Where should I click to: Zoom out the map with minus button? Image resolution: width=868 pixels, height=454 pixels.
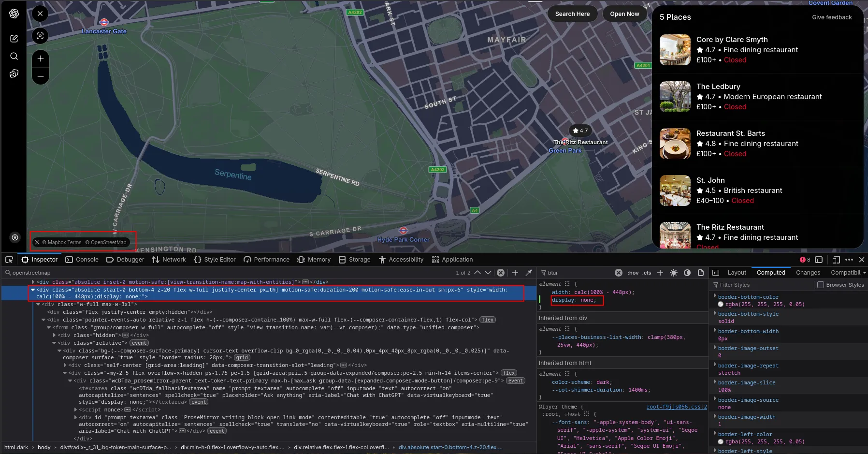click(x=41, y=76)
